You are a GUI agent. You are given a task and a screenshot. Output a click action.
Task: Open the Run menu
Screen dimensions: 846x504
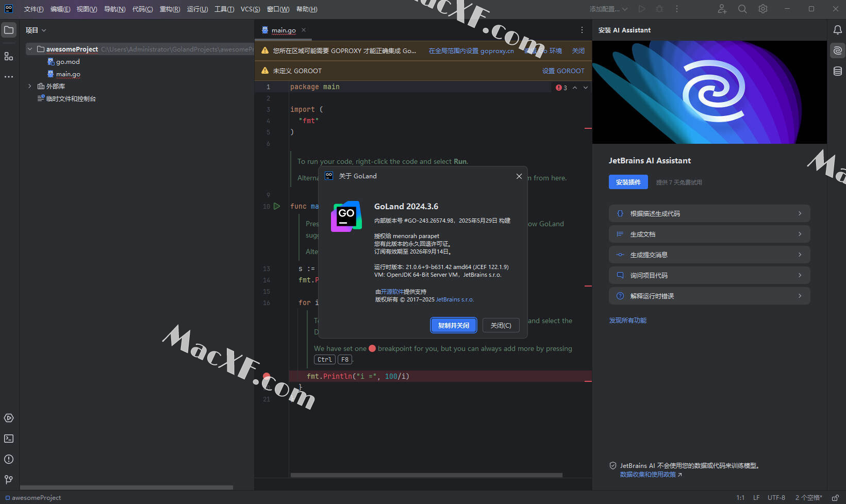click(x=197, y=9)
